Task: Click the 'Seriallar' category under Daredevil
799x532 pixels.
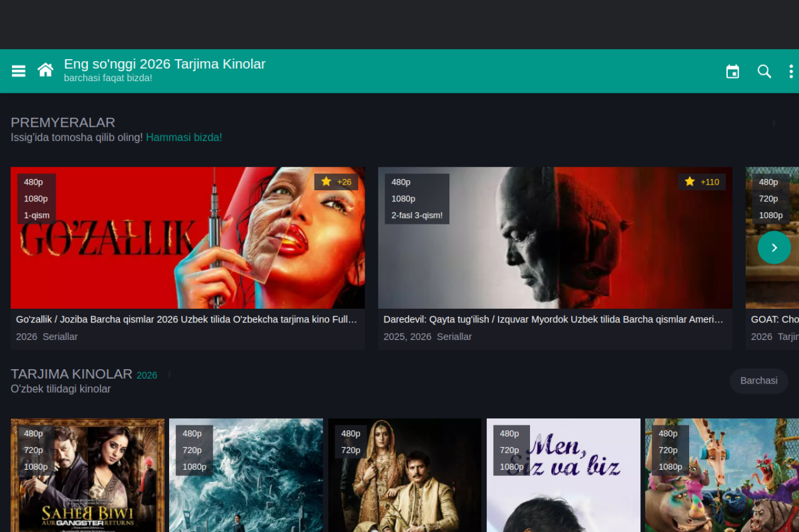Action: click(454, 337)
